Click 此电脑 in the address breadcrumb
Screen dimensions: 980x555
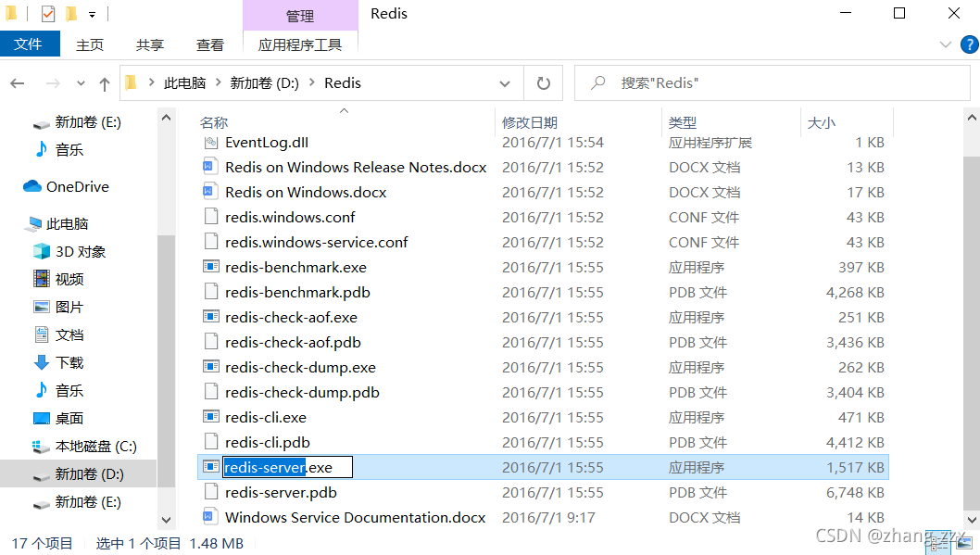pyautogui.click(x=184, y=83)
